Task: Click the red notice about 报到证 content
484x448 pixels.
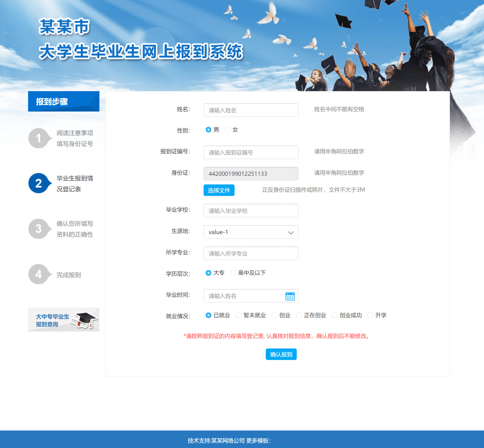Action: click(x=277, y=336)
